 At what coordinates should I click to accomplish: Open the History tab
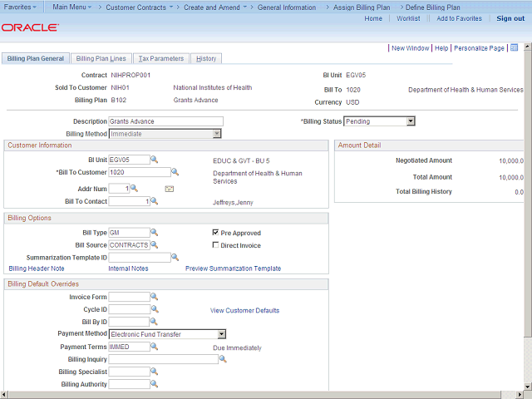click(x=206, y=59)
